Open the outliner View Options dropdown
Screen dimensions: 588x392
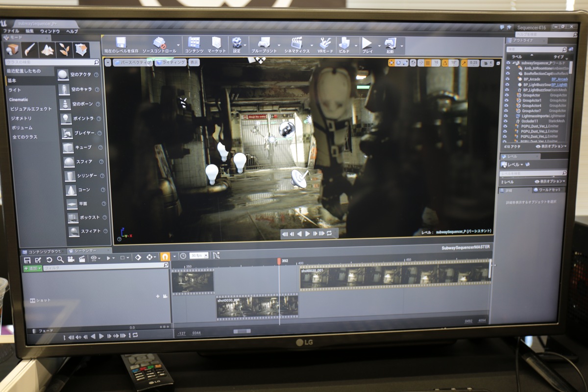[551, 146]
